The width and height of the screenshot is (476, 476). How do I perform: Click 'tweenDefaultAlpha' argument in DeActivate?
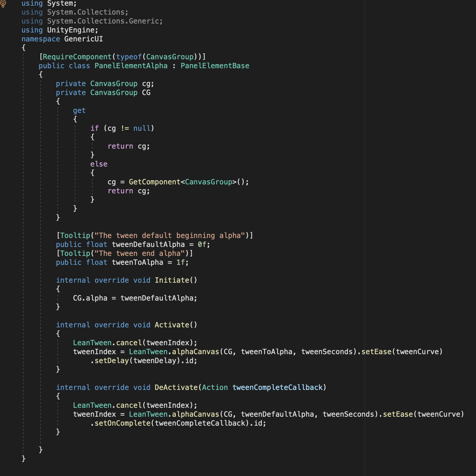278,414
